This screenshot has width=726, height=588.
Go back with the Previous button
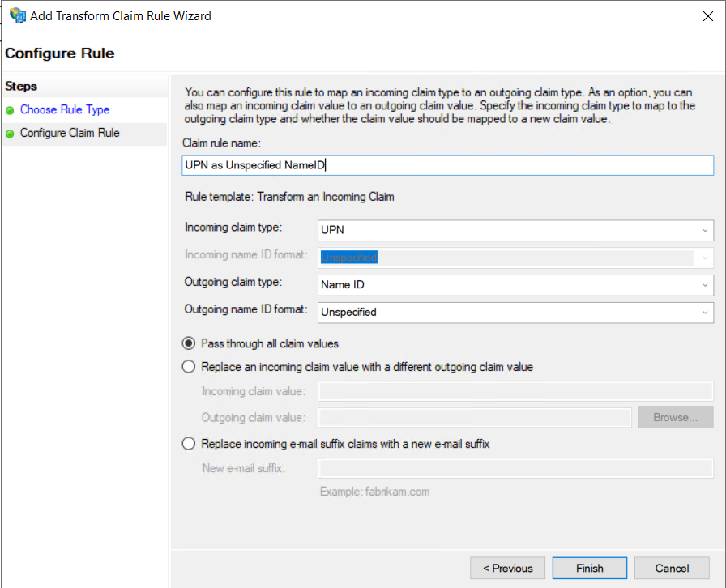pyautogui.click(x=507, y=568)
